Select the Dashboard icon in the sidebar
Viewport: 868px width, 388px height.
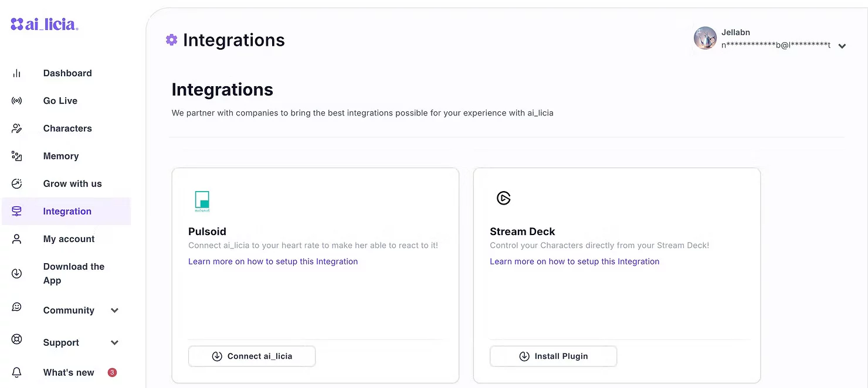(16, 73)
